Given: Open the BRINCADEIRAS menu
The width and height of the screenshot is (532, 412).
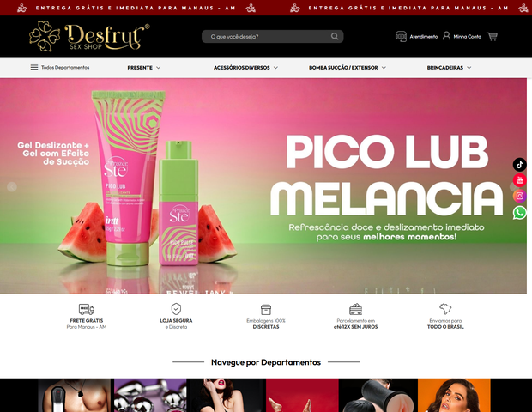Looking at the screenshot, I should click(x=444, y=68).
